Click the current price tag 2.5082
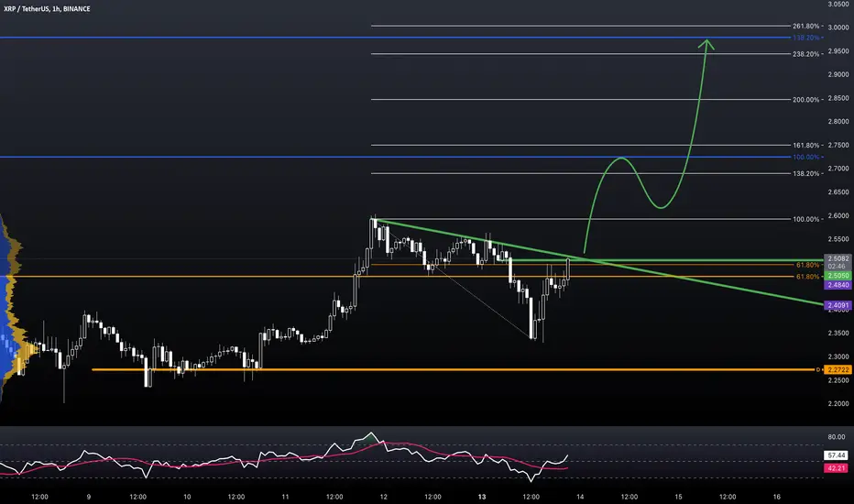The width and height of the screenshot is (854, 504). coord(838,258)
